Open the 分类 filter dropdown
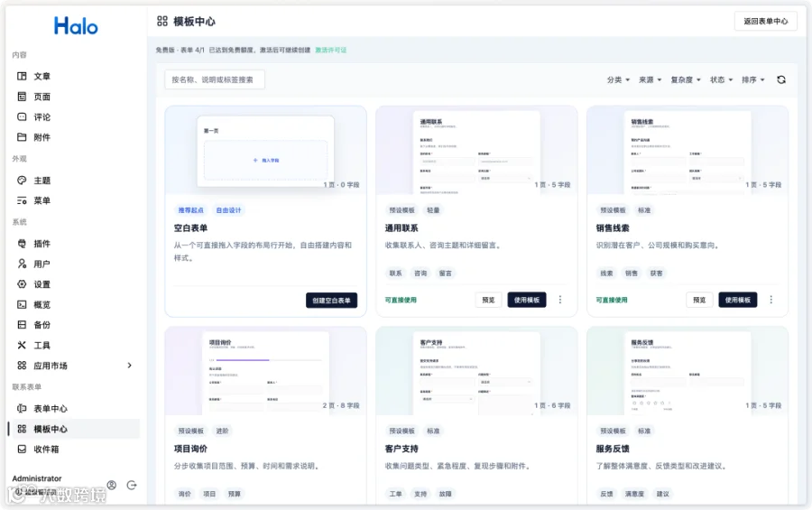 [618, 79]
